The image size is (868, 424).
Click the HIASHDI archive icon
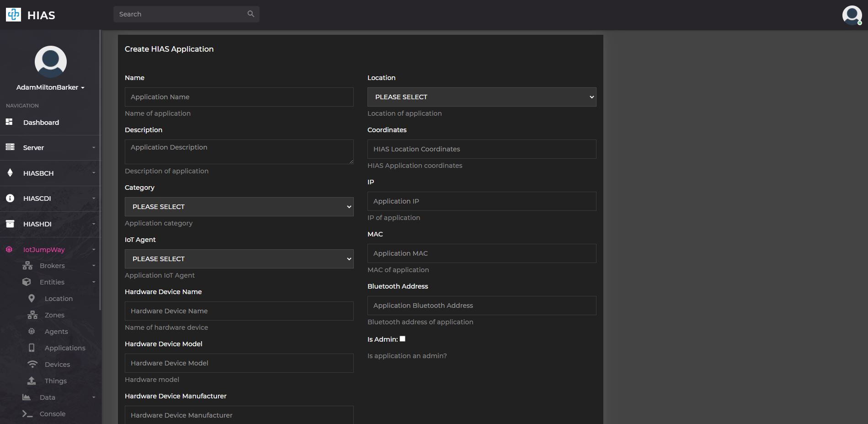tap(10, 224)
